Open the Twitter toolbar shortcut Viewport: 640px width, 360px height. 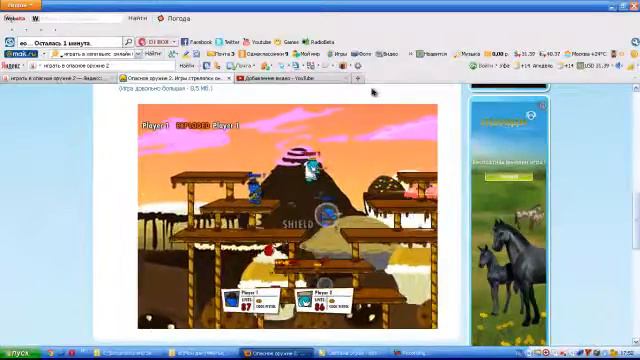tap(227, 42)
